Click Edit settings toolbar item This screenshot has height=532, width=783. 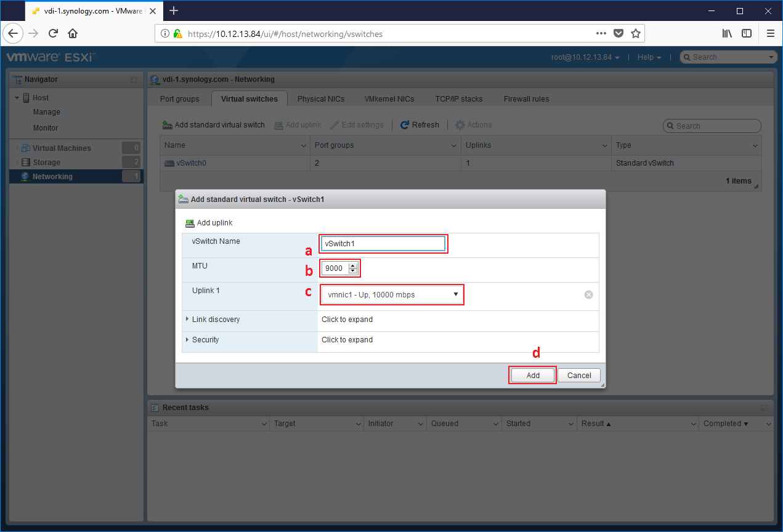point(357,125)
